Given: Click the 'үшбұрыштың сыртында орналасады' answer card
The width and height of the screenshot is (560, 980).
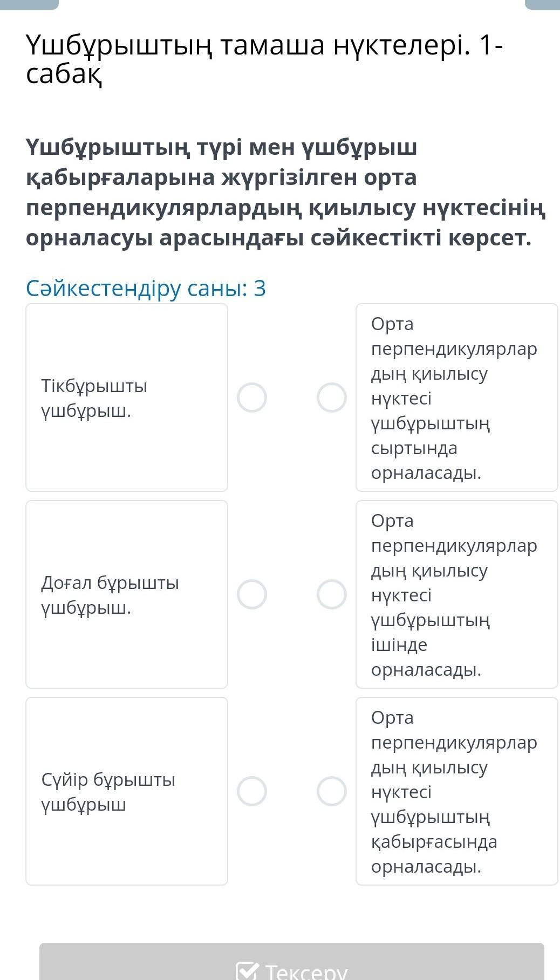Looking at the screenshot, I should point(456,398).
